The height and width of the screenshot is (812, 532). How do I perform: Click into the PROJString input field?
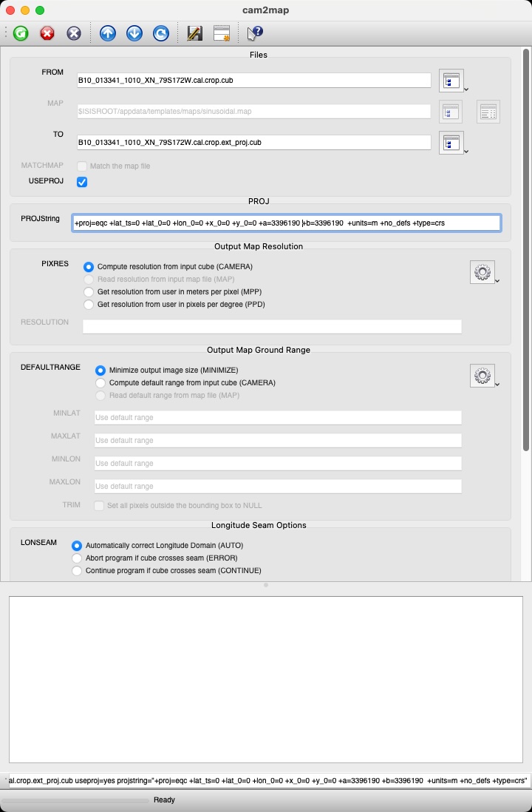click(x=286, y=223)
